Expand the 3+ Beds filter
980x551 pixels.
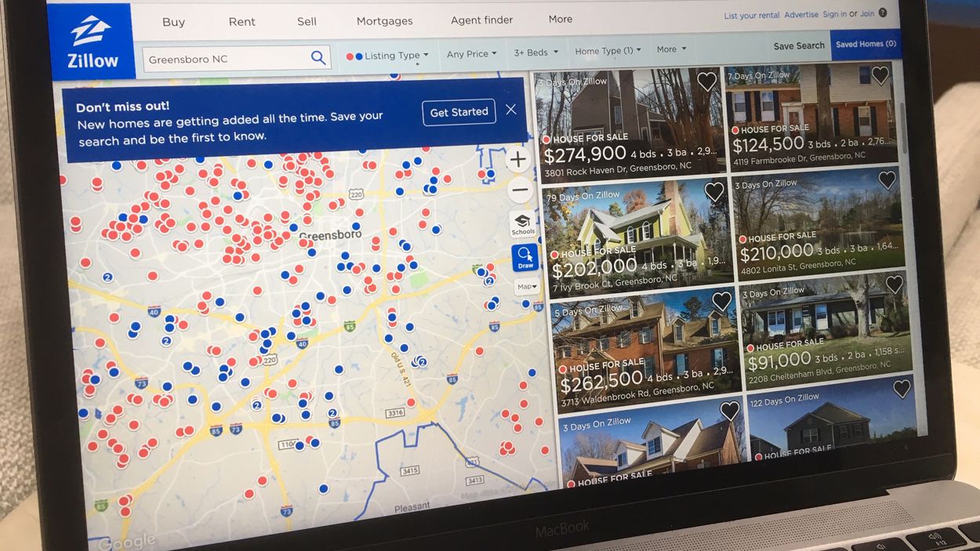536,53
